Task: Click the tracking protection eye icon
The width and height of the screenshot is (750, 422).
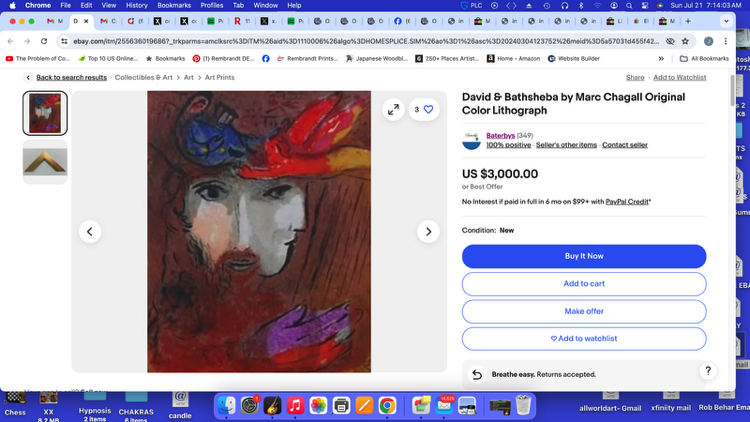Action: [670, 41]
